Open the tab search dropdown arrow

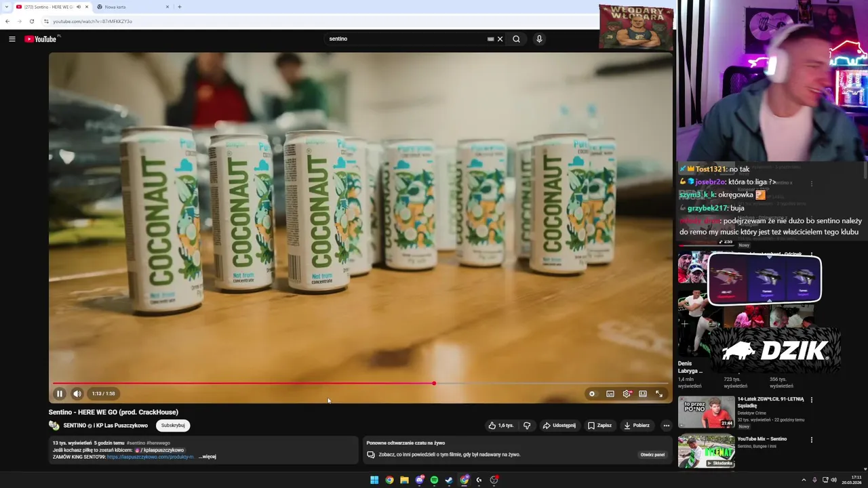pyautogui.click(x=7, y=7)
